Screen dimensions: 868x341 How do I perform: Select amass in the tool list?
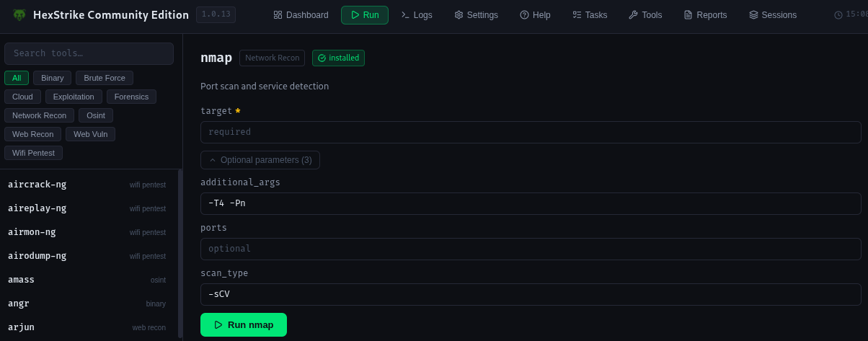click(x=88, y=280)
